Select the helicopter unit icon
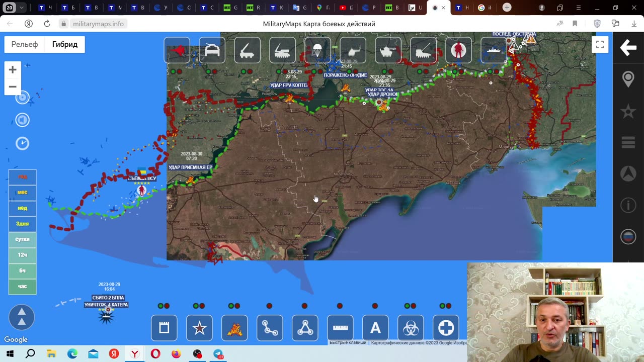Screen dimensions: 644x362 pyautogui.click(x=353, y=50)
